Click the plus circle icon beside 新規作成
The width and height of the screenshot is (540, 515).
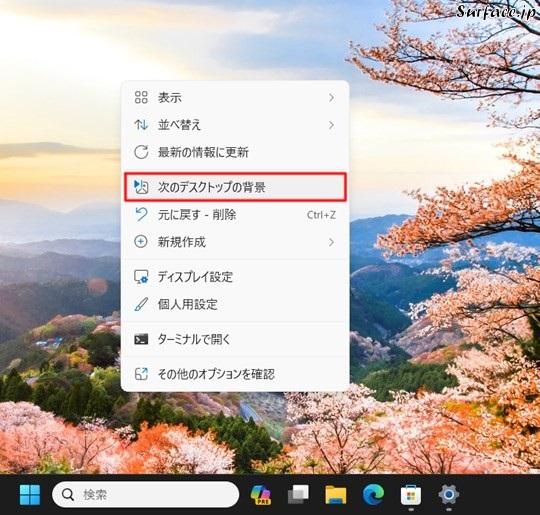(141, 241)
